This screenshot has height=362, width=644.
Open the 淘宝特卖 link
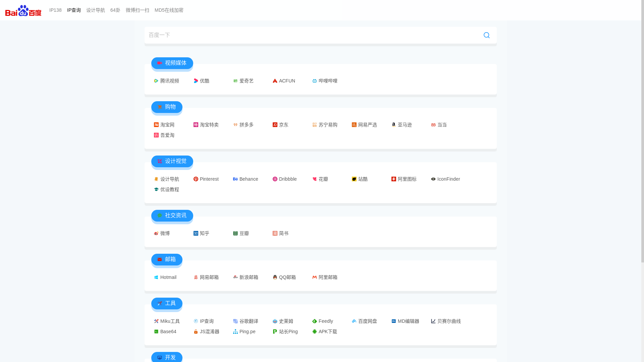(x=206, y=125)
